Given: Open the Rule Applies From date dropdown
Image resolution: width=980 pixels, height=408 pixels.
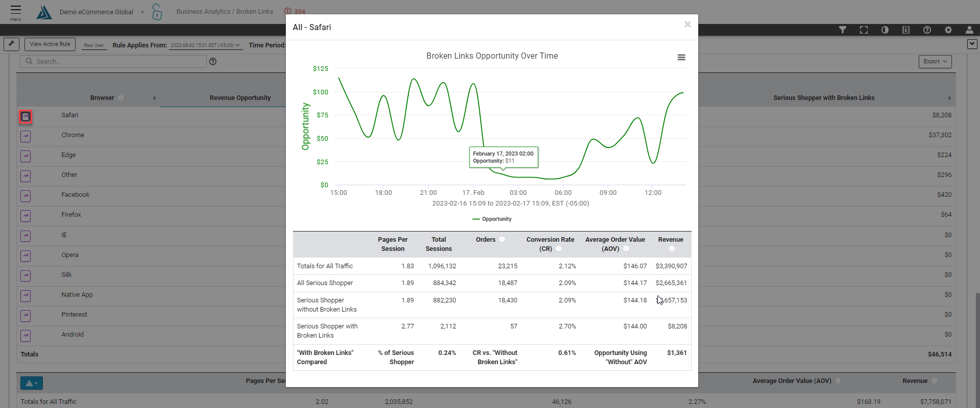Looking at the screenshot, I should [x=205, y=45].
